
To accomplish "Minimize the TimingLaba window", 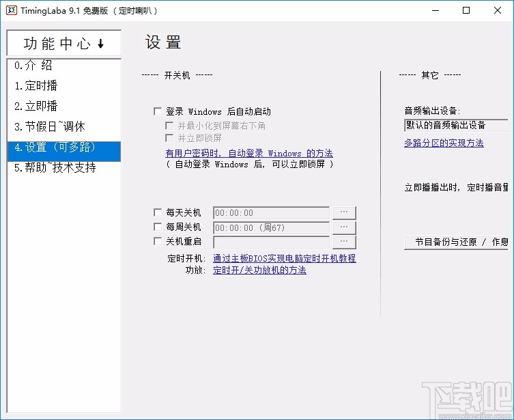I will pos(436,10).
